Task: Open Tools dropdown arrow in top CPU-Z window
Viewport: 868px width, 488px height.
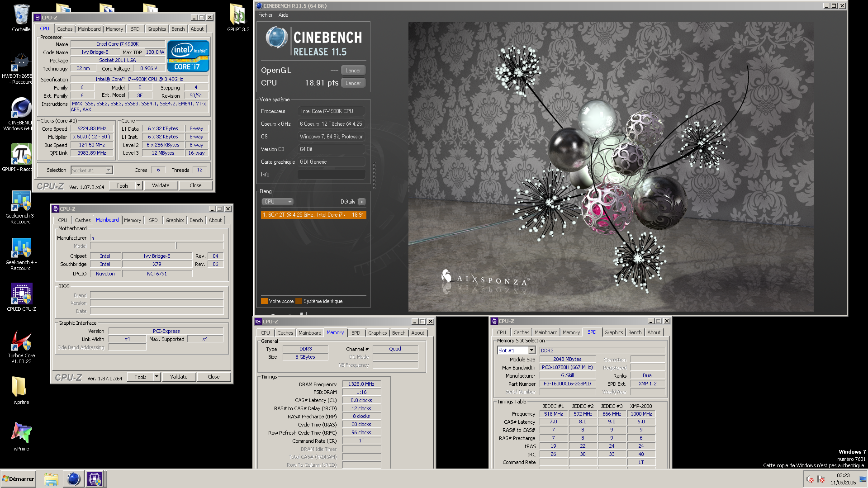Action: (x=139, y=185)
